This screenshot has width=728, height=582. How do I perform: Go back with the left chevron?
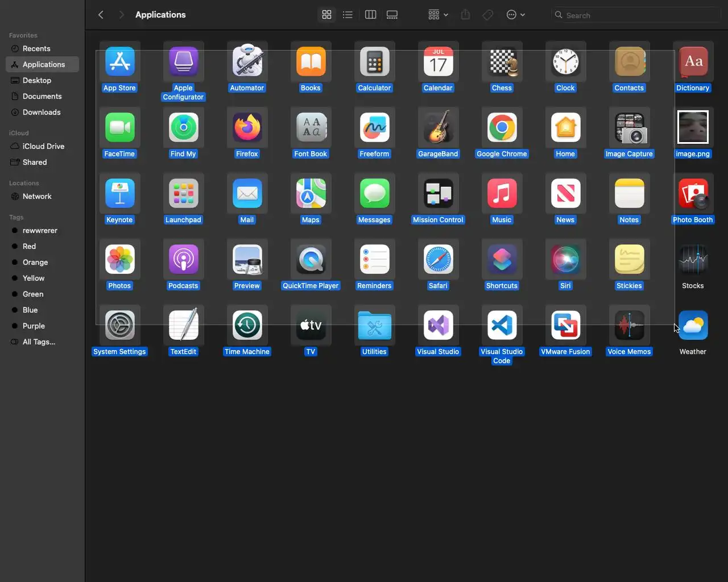tap(101, 15)
